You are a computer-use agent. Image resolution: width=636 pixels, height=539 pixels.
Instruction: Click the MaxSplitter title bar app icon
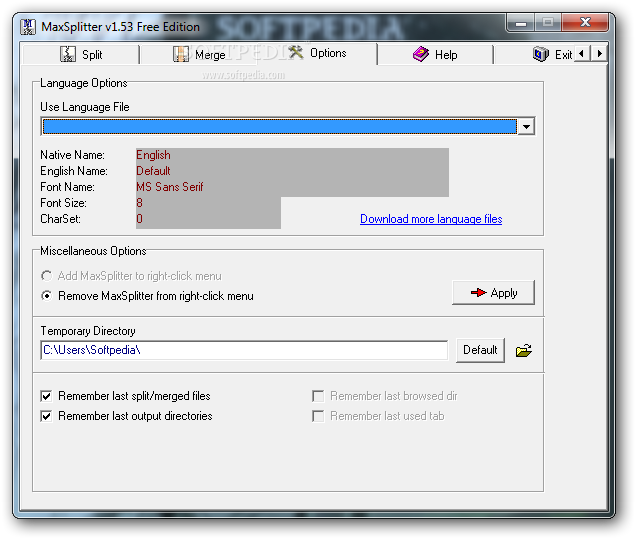pyautogui.click(x=28, y=27)
